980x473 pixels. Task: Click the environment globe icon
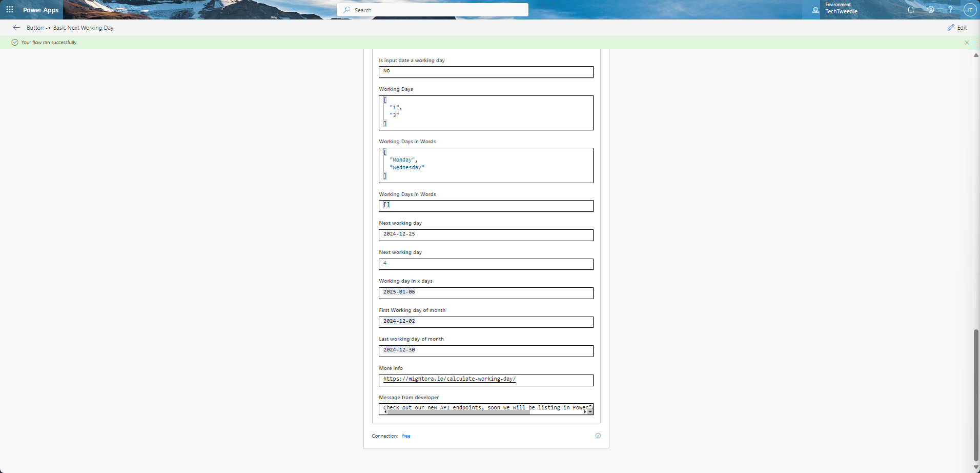pyautogui.click(x=815, y=10)
